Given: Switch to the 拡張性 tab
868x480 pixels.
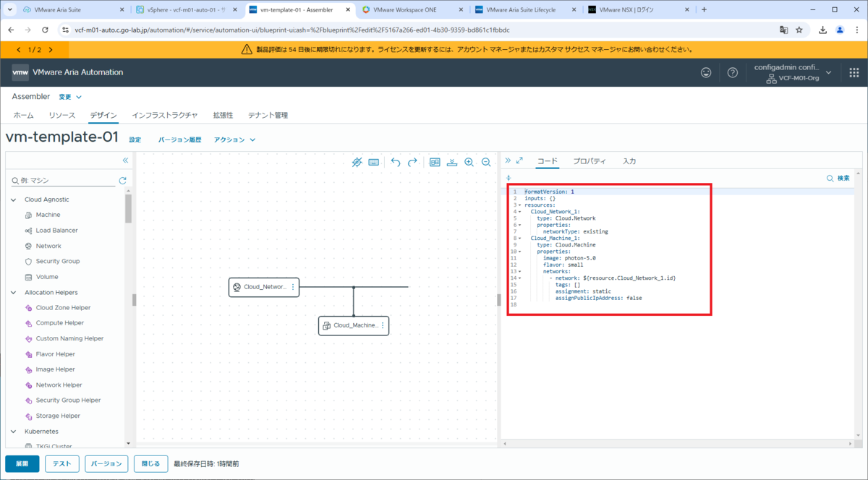Looking at the screenshot, I should (223, 115).
